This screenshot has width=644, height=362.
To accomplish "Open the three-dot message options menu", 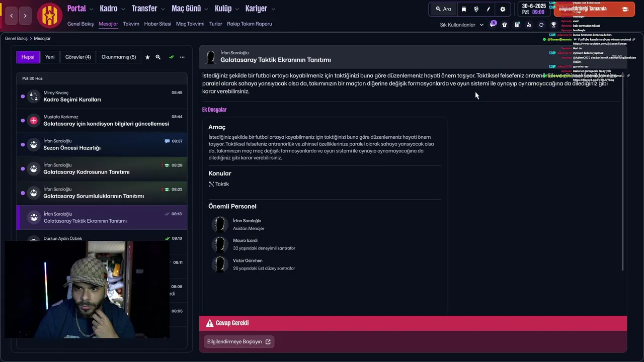I will coord(182,57).
